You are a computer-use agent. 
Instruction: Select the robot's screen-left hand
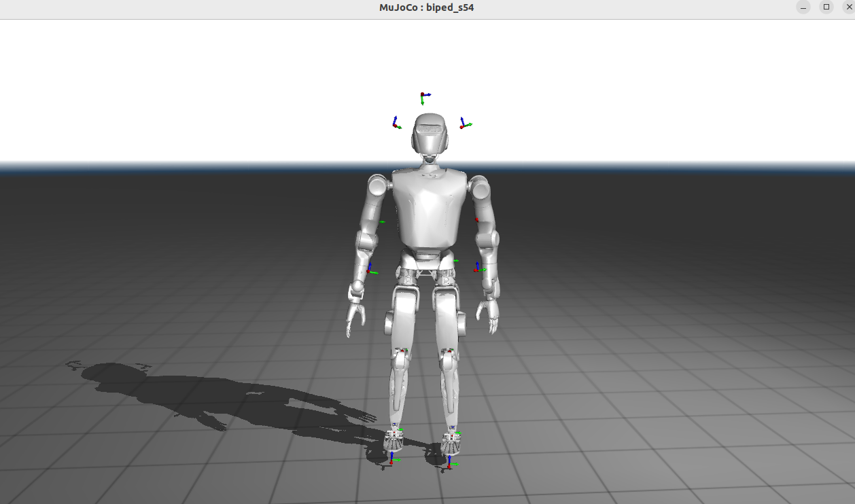point(356,317)
